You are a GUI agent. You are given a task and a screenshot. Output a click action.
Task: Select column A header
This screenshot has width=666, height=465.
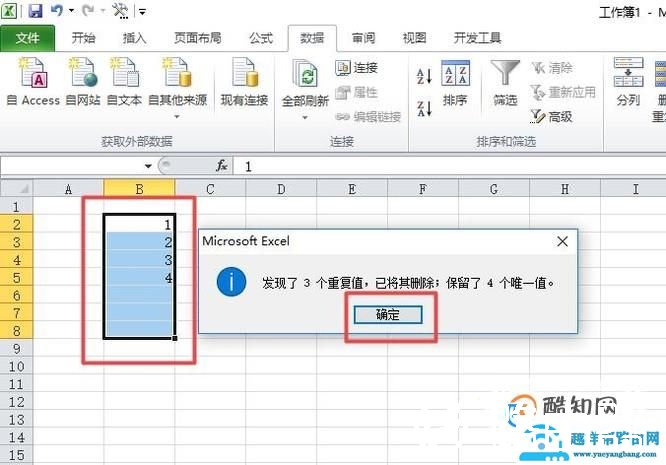click(x=68, y=189)
